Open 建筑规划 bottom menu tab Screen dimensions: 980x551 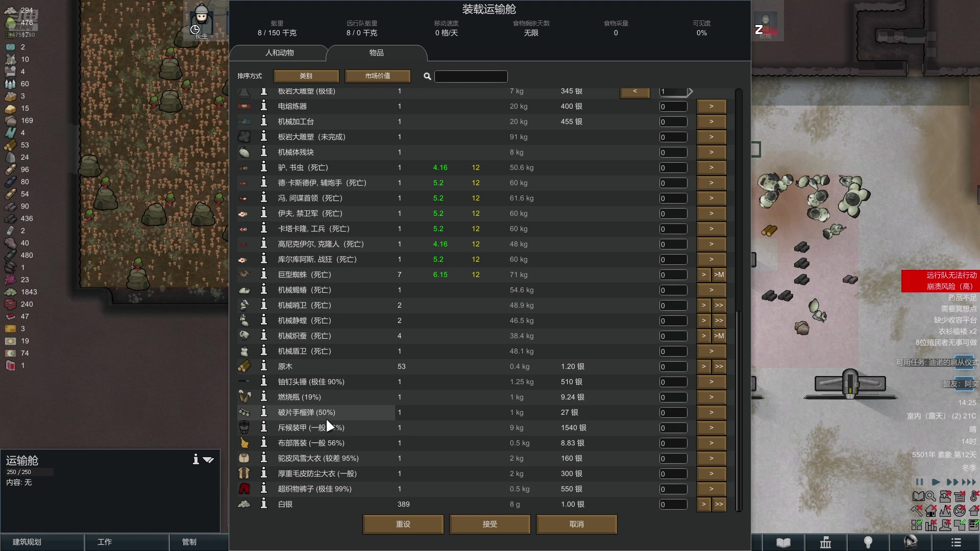(42, 542)
